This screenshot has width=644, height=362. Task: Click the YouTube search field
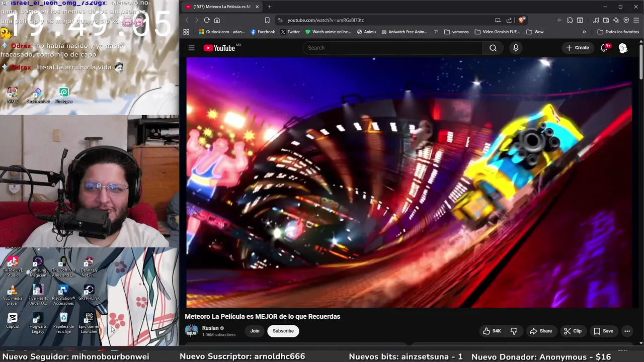392,48
